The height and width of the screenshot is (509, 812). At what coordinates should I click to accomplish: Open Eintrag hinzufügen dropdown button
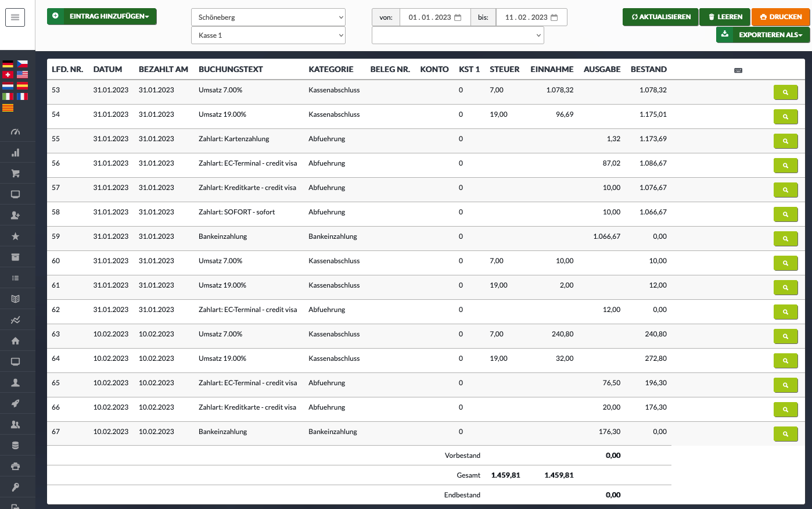point(102,16)
